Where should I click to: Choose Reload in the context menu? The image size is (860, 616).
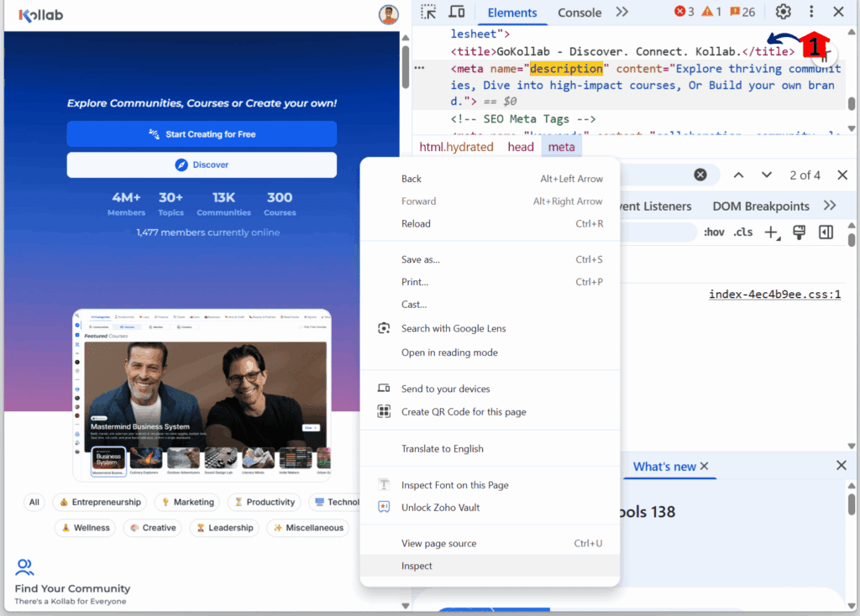click(490, 223)
